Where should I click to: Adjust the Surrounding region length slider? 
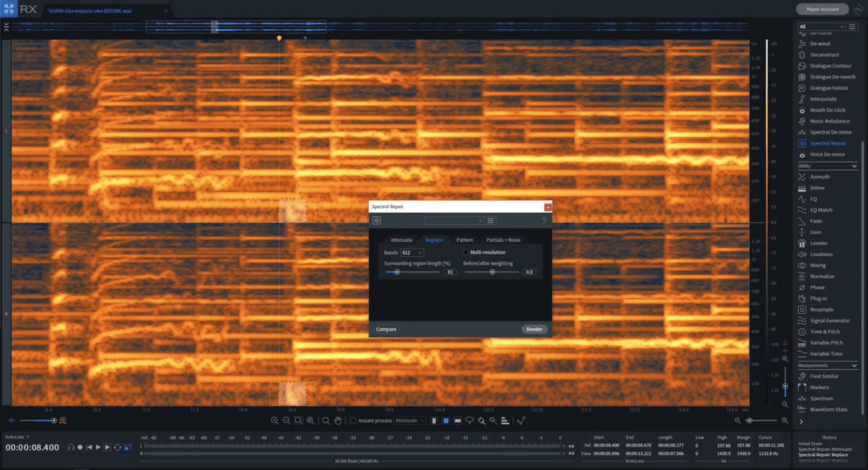(397, 272)
